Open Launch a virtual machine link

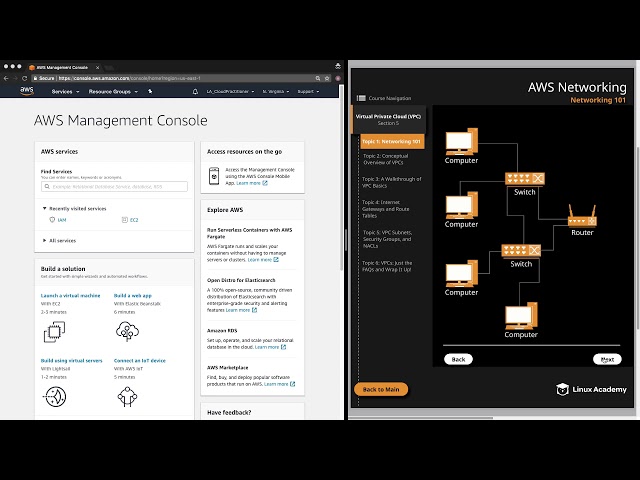(70, 296)
